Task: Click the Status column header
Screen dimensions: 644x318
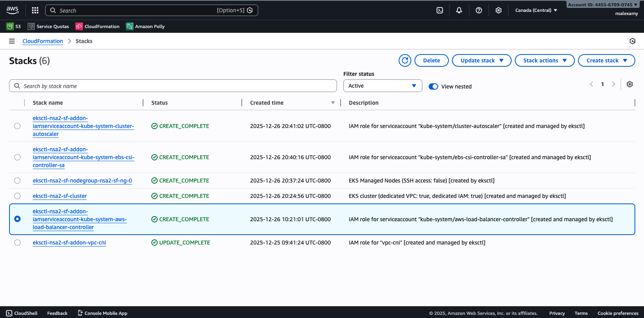Action: pyautogui.click(x=160, y=103)
